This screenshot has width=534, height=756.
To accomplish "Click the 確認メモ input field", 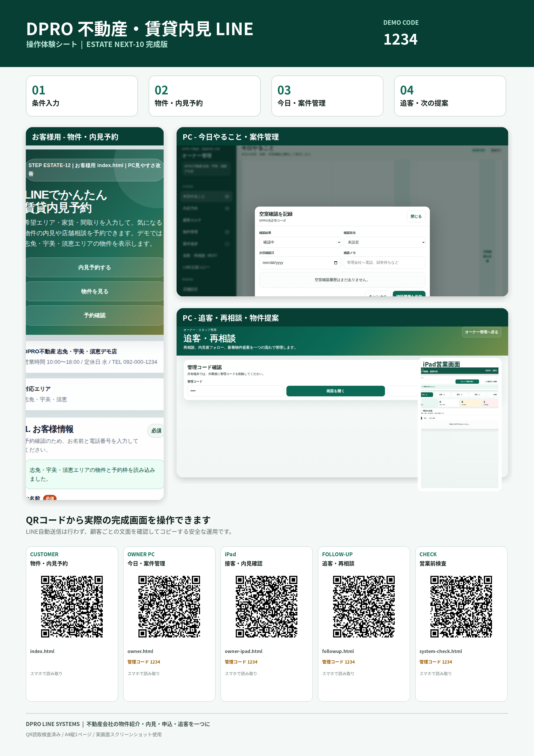I will pos(384,263).
